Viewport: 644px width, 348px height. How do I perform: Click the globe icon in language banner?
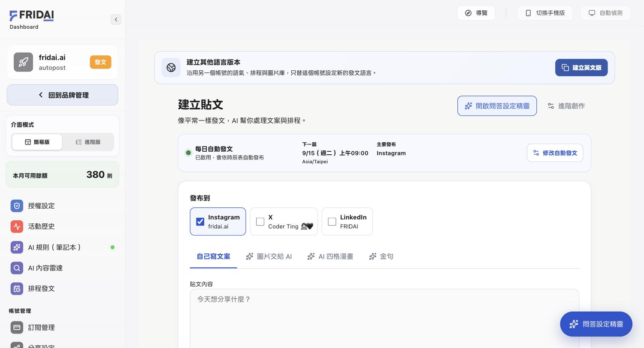tap(171, 68)
